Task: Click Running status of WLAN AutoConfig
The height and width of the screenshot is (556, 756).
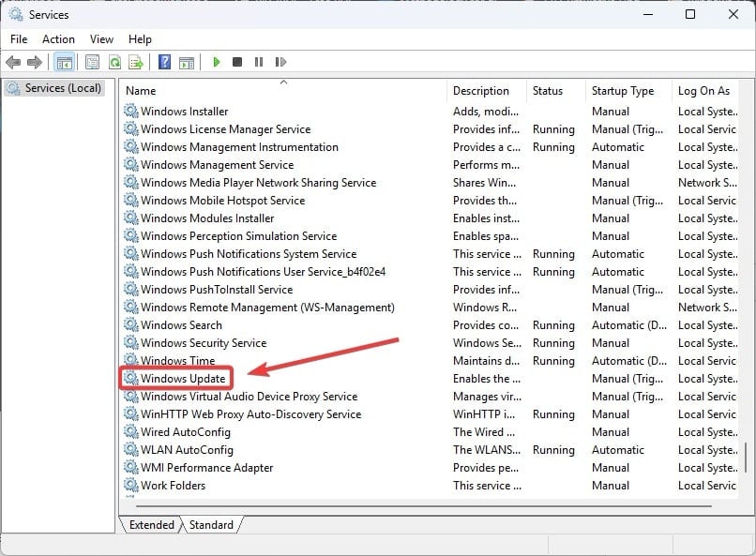Action: 553,450
